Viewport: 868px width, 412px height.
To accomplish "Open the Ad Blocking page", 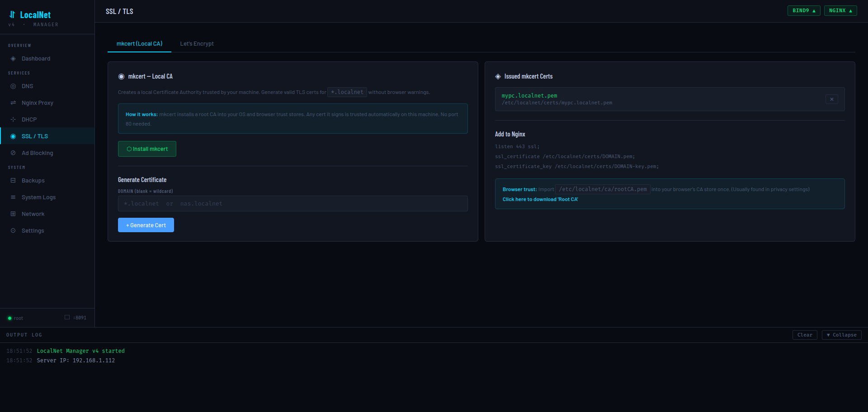I will [x=47, y=153].
